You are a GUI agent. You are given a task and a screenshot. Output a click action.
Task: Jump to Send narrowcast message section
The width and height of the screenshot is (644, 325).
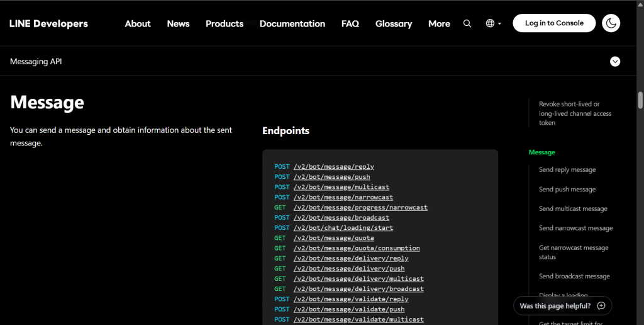click(576, 228)
